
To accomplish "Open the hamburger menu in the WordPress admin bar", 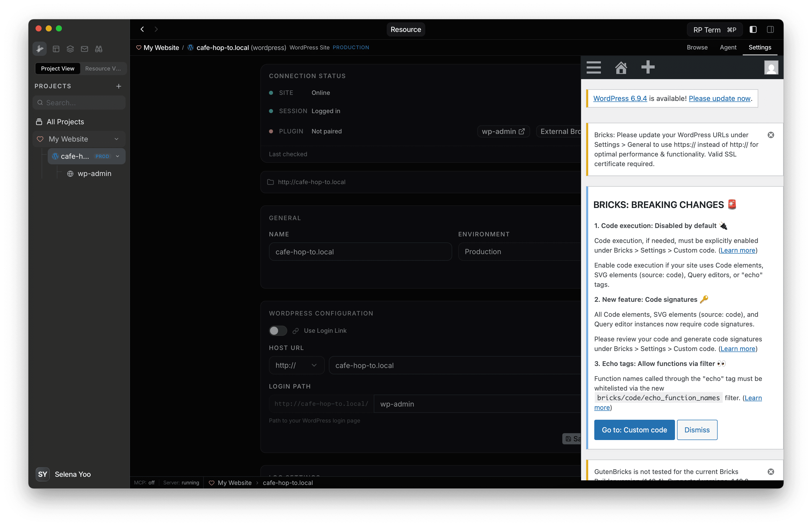I will pyautogui.click(x=593, y=67).
